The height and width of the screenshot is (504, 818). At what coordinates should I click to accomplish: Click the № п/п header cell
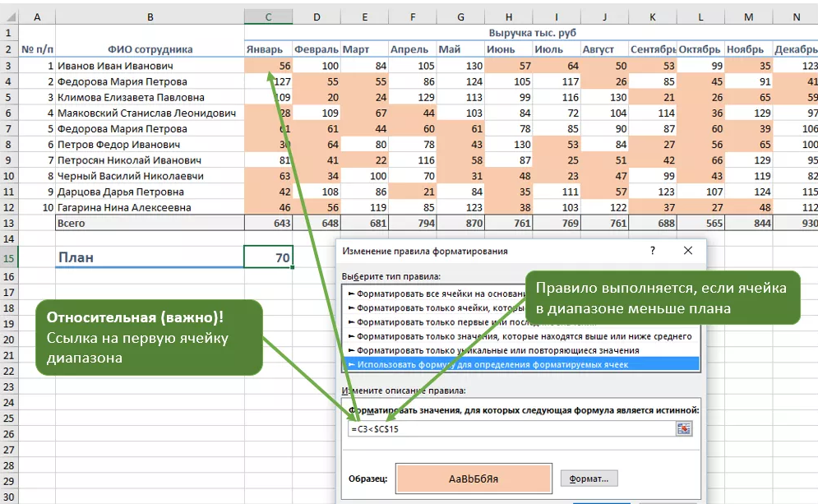[x=37, y=49]
